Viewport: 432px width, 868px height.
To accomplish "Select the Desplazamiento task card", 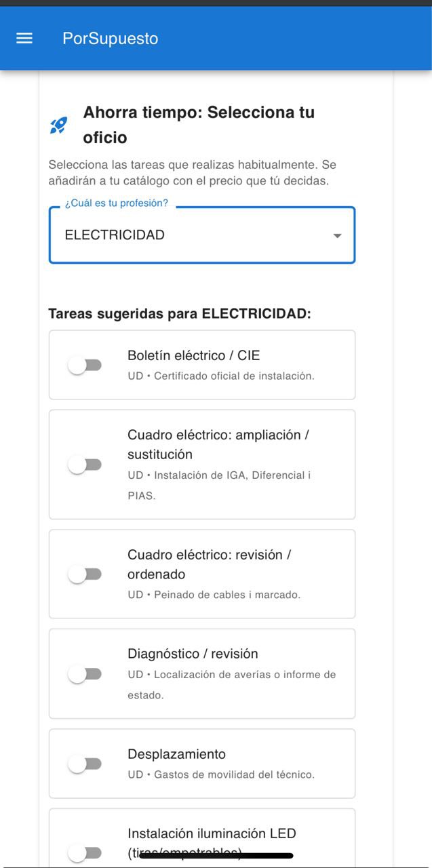I will pos(201,763).
